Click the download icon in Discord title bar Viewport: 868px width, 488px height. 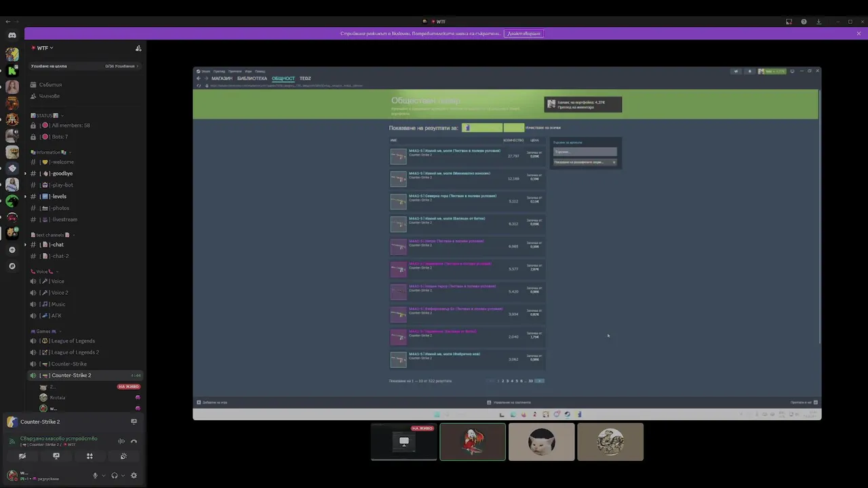[x=818, y=22]
